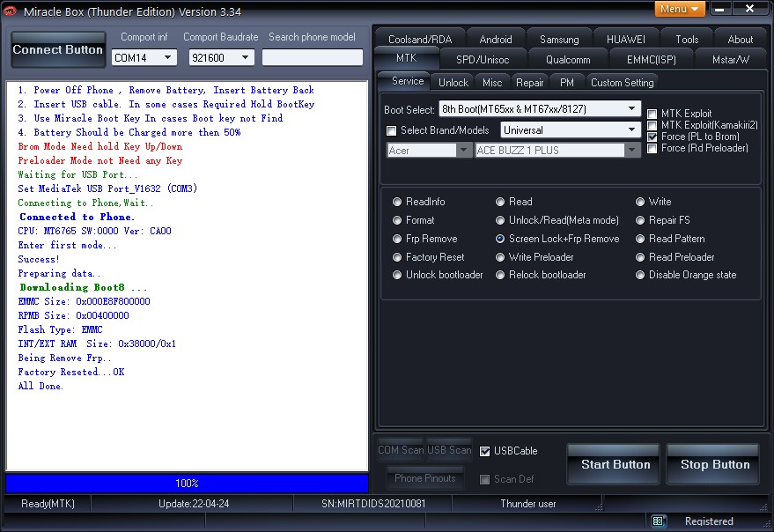
Task: Open the Misc sub-tab
Action: pos(492,83)
